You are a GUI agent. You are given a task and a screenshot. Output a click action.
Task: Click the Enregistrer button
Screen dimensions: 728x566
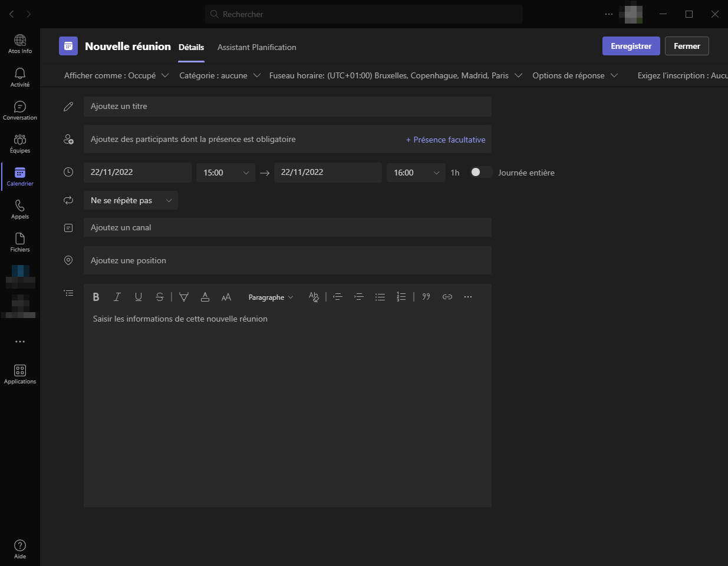coord(631,46)
